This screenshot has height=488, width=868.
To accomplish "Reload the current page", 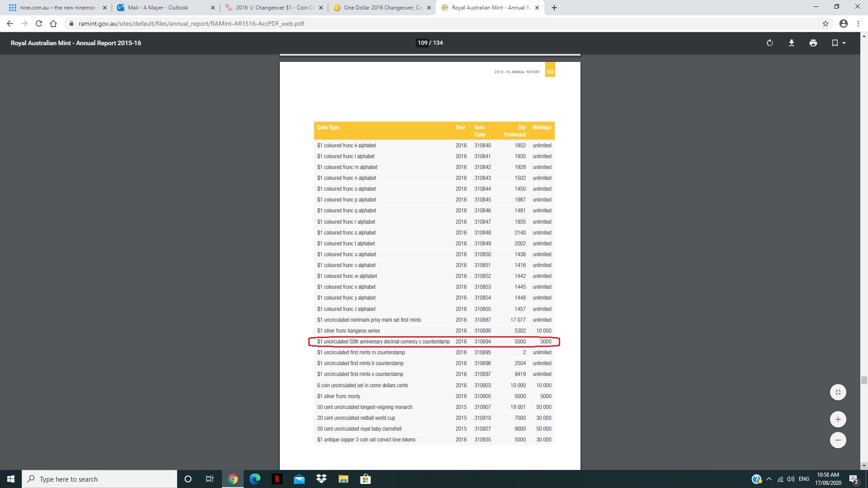I will click(x=39, y=23).
